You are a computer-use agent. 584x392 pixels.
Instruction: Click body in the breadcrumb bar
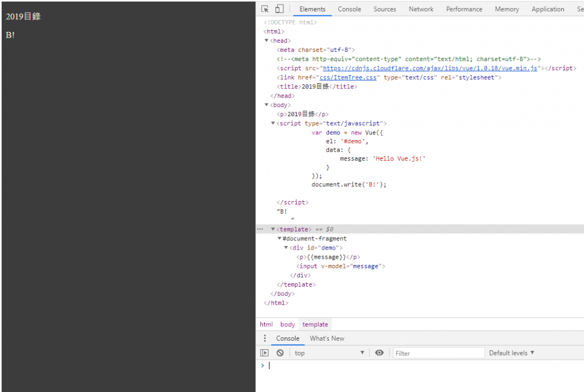pos(287,324)
